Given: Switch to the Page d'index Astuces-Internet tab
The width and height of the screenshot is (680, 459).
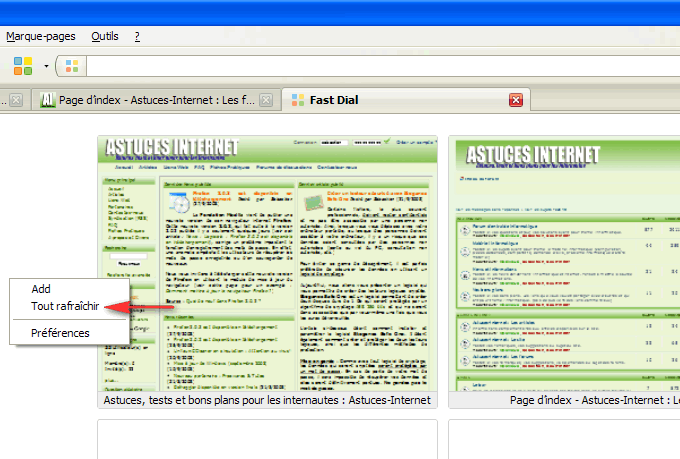Looking at the screenshot, I should point(157,100).
